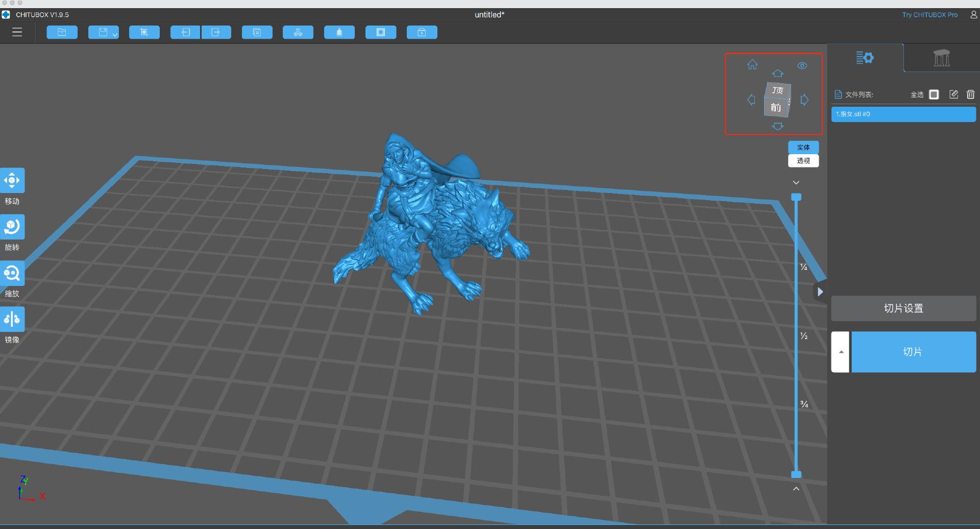980x529 pixels.
Task: Switch view mode to 透视 (perspective)
Action: (x=803, y=160)
